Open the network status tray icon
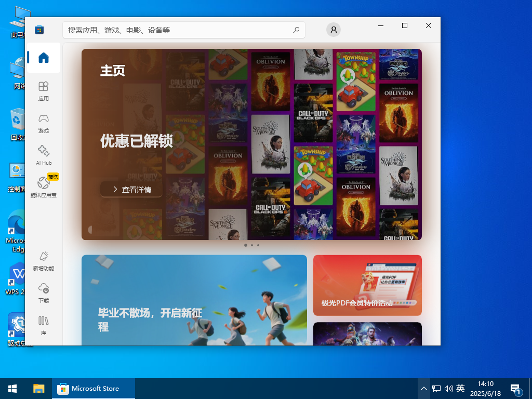 pyautogui.click(x=436, y=389)
